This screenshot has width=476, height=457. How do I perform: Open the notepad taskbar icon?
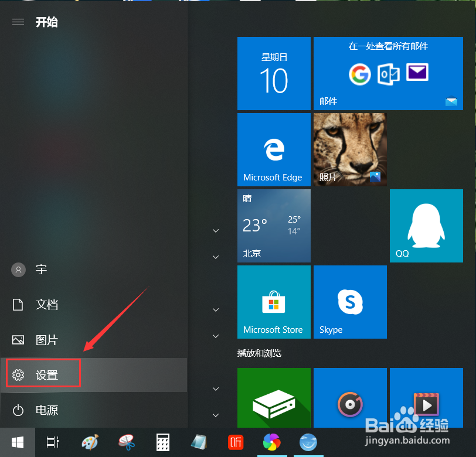pos(199,442)
